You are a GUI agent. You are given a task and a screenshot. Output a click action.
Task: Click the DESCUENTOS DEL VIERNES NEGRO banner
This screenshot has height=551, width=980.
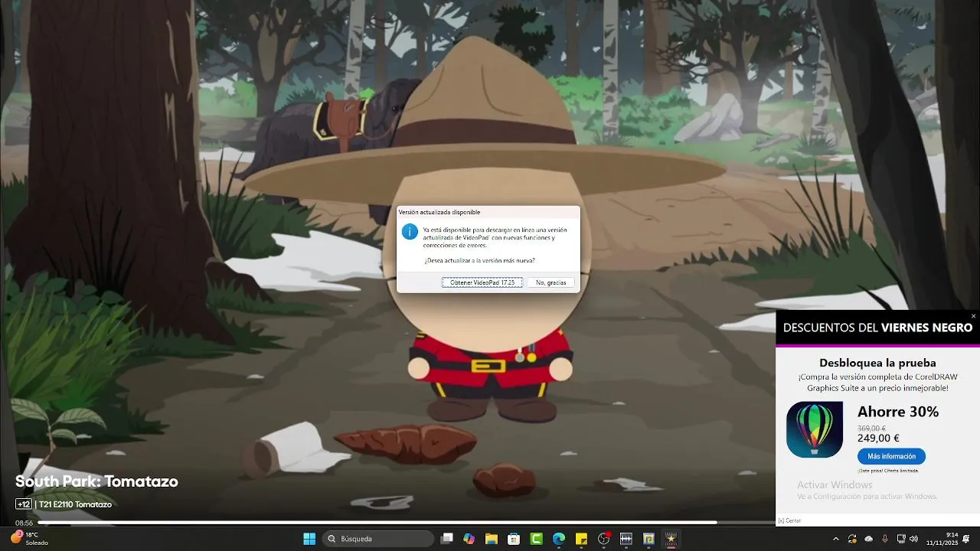(877, 328)
